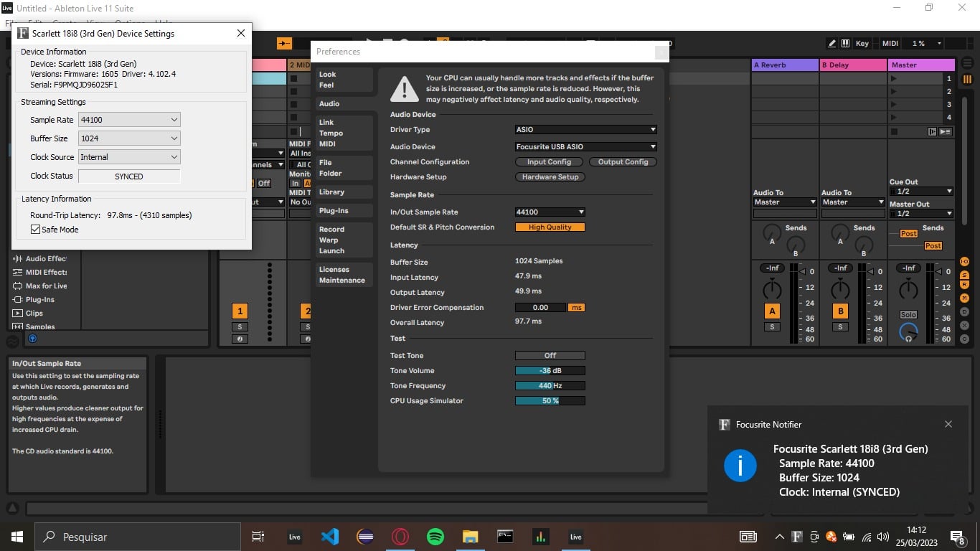Image resolution: width=980 pixels, height=551 pixels.
Task: Toggle the Test Tone Off button
Action: click(x=550, y=356)
